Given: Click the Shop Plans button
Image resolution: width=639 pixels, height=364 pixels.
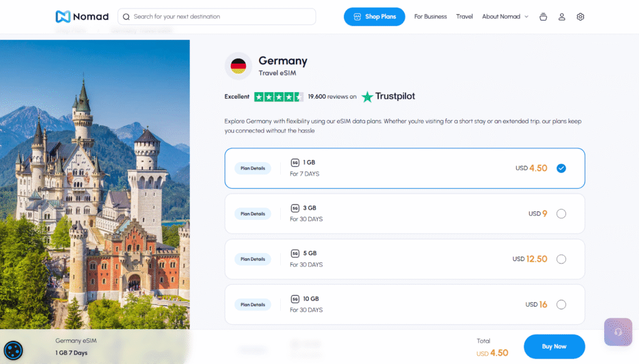Looking at the screenshot, I should point(374,17).
